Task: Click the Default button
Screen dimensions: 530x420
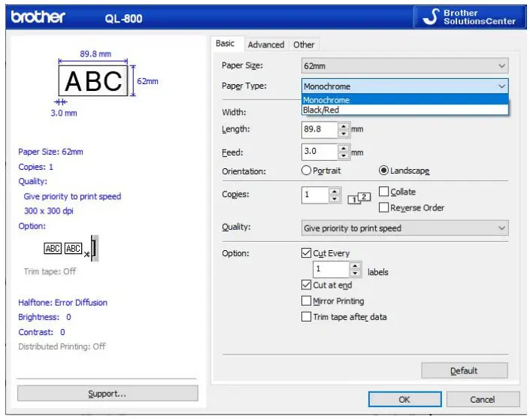Action: coord(465,370)
